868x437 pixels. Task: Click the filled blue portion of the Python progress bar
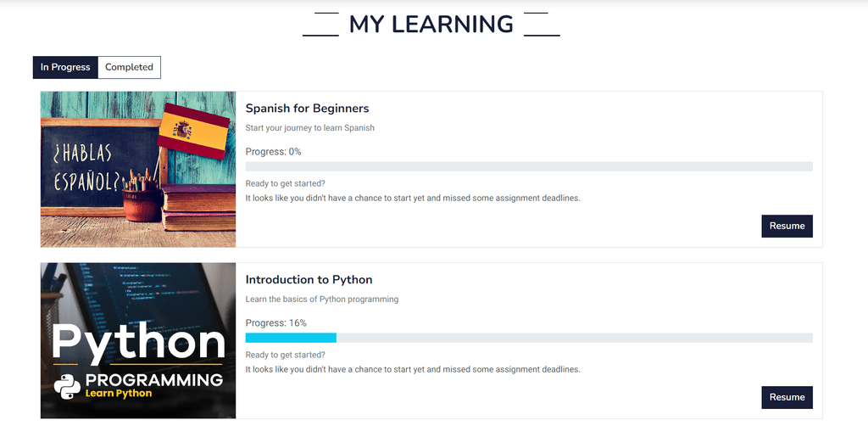[291, 338]
